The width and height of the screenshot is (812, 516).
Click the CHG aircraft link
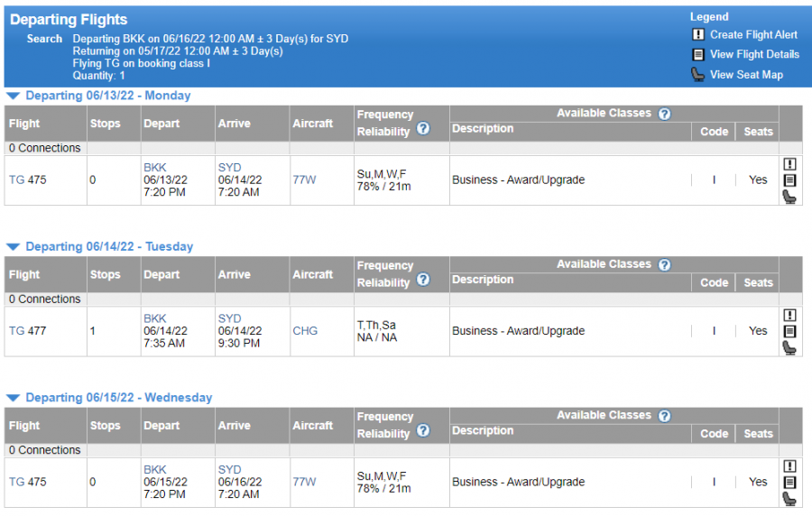[305, 331]
